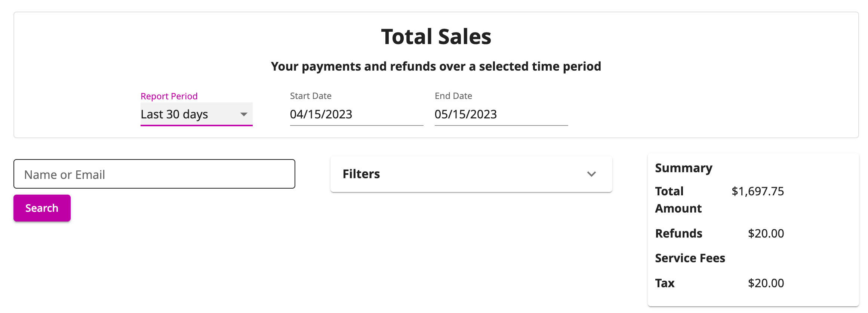This screenshot has width=868, height=313.
Task: Click the Report Period label
Action: (169, 96)
